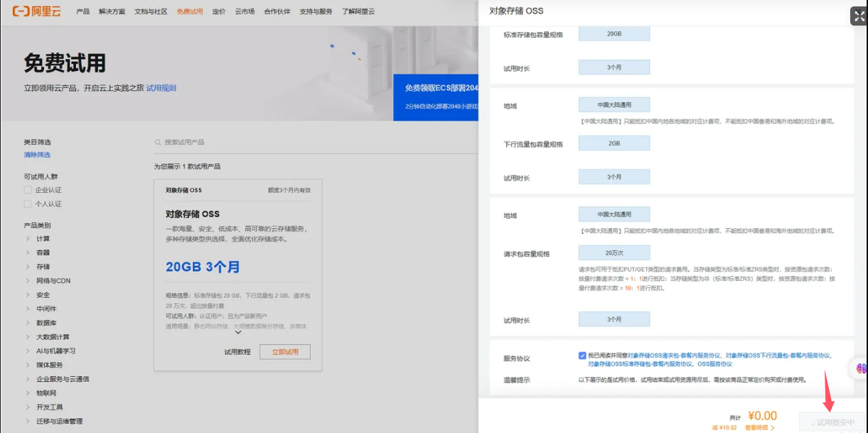This screenshot has width=868, height=433.
Task: Open the 支持与服务 nav item
Action: (316, 12)
